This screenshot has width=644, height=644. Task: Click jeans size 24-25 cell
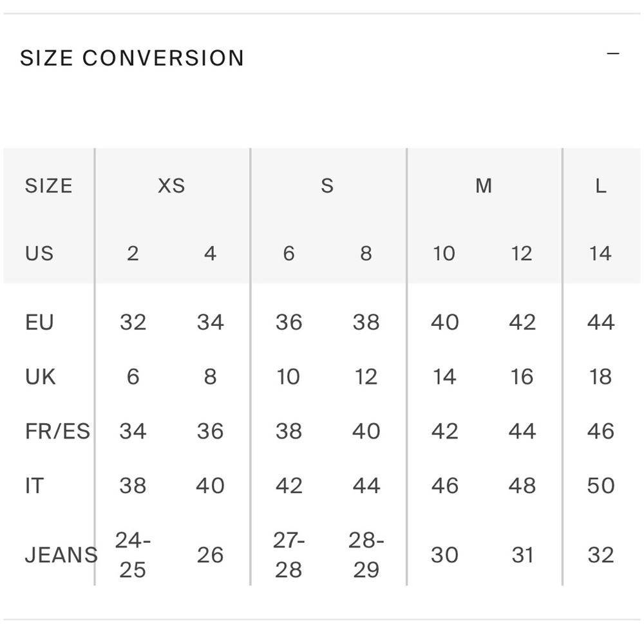pos(133,555)
